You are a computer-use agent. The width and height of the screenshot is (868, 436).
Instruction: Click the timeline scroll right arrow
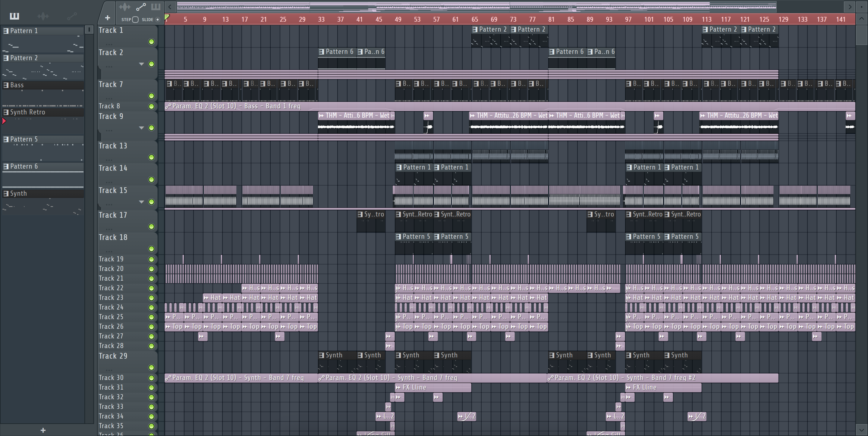tap(850, 7)
